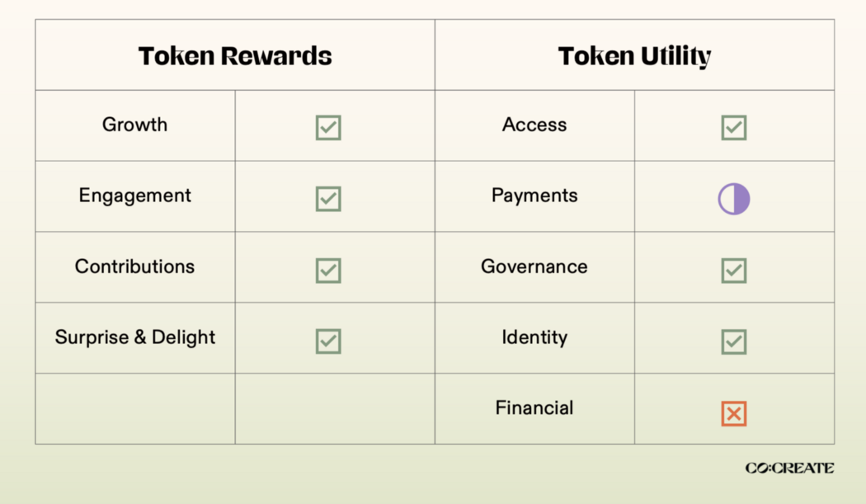The width and height of the screenshot is (866, 504).
Task: Select the Token Rewards header
Action: [x=235, y=56]
